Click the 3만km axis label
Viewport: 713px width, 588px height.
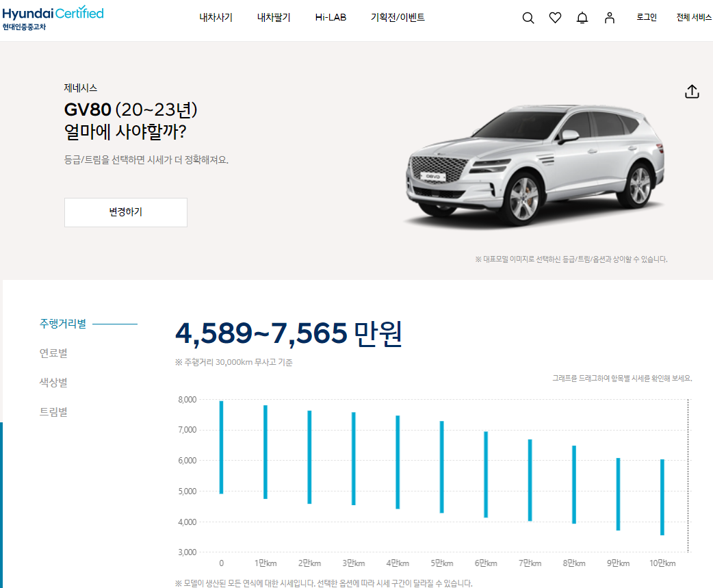point(354,563)
